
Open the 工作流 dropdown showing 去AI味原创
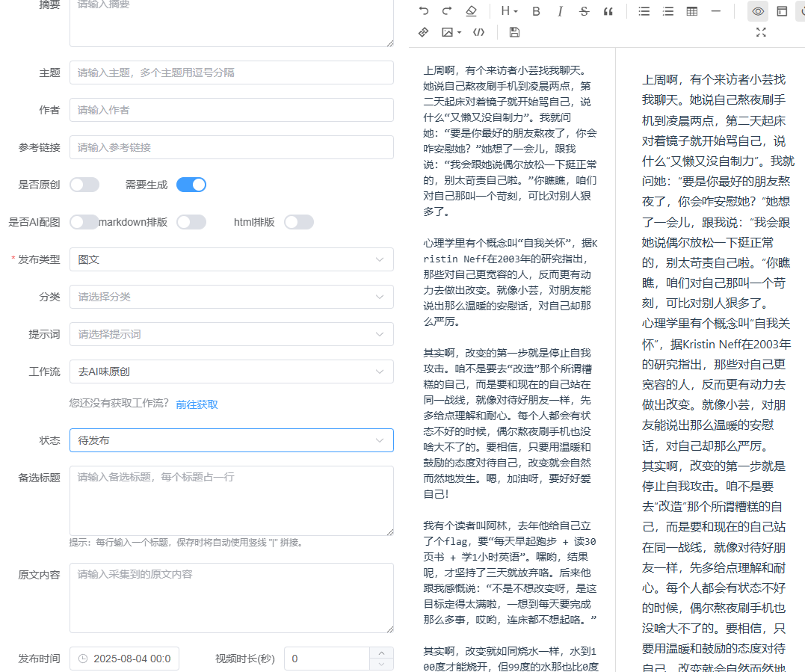click(232, 372)
